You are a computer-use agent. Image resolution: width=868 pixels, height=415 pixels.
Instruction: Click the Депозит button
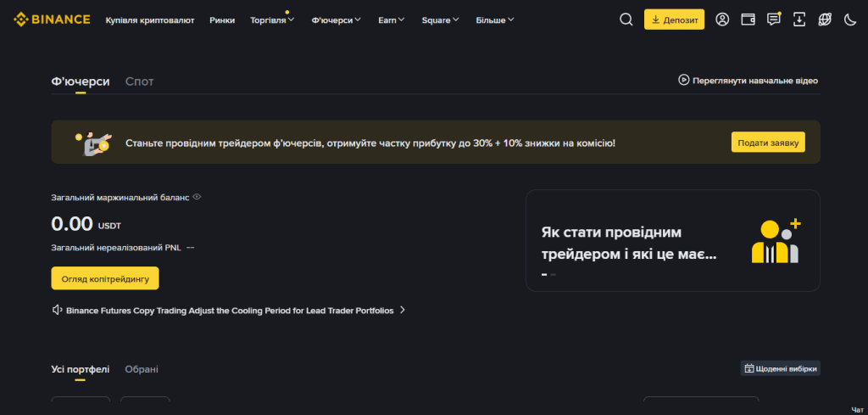[x=674, y=20]
